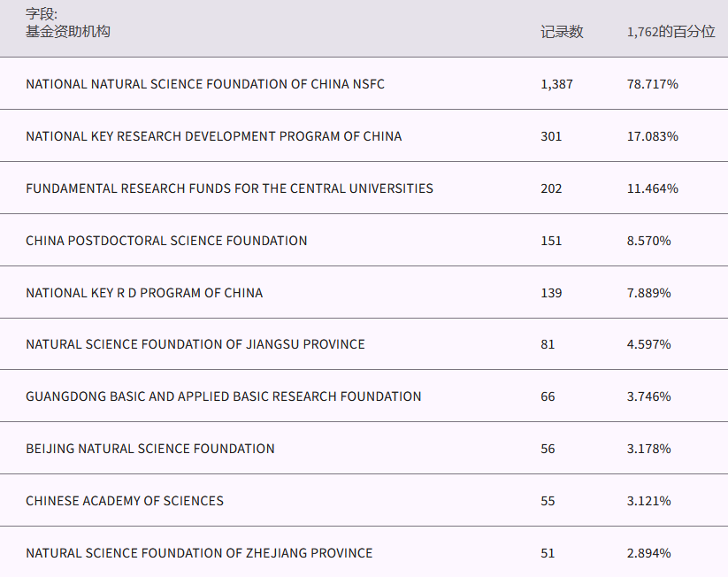Click the 1,762的百分位 column header
Image resolution: width=728 pixels, height=577 pixels.
coord(671,32)
